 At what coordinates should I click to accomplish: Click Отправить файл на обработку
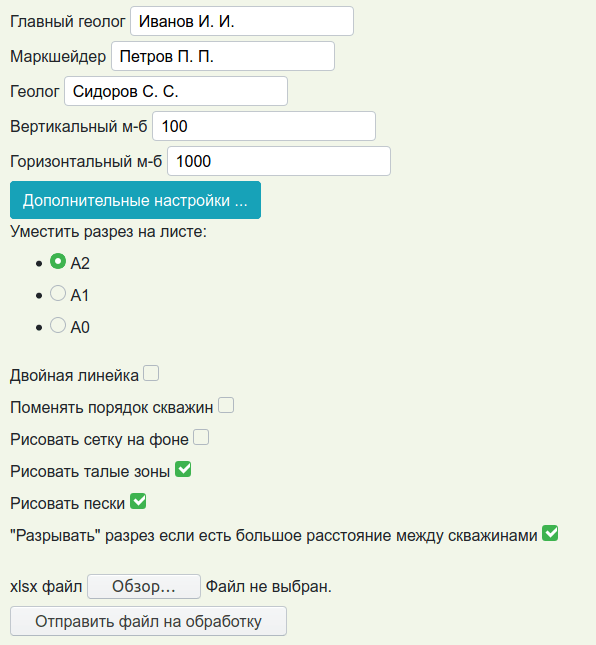(x=148, y=621)
